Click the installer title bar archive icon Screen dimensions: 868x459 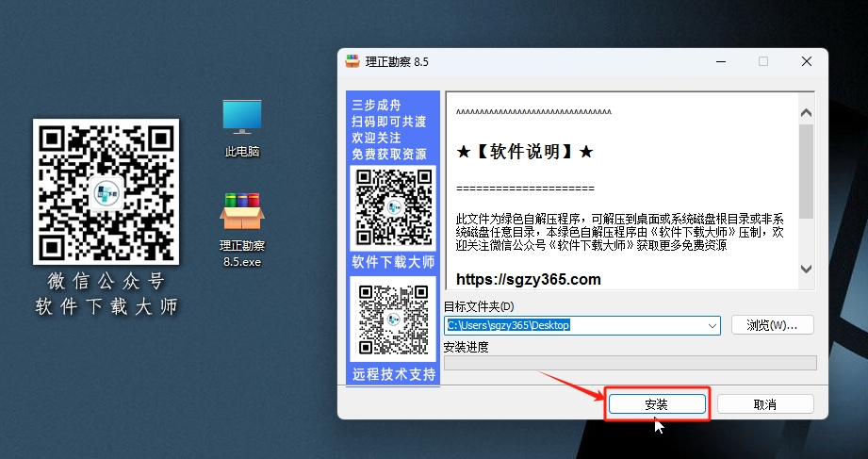352,61
